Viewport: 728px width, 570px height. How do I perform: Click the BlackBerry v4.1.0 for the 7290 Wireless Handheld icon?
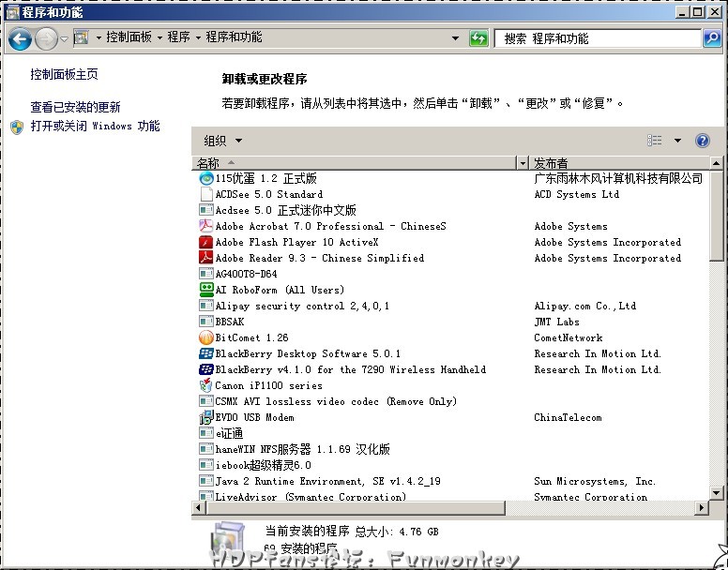[206, 369]
